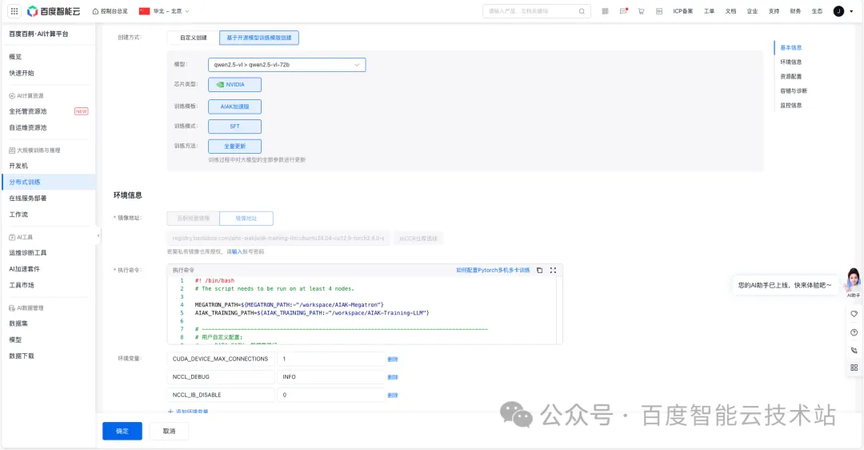Click the user avatar J

(x=838, y=11)
